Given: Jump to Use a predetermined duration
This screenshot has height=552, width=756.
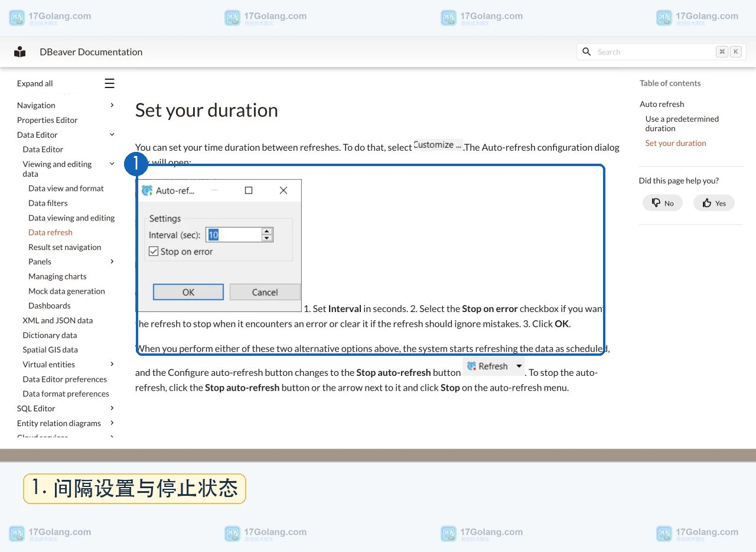Looking at the screenshot, I should pos(682,124).
